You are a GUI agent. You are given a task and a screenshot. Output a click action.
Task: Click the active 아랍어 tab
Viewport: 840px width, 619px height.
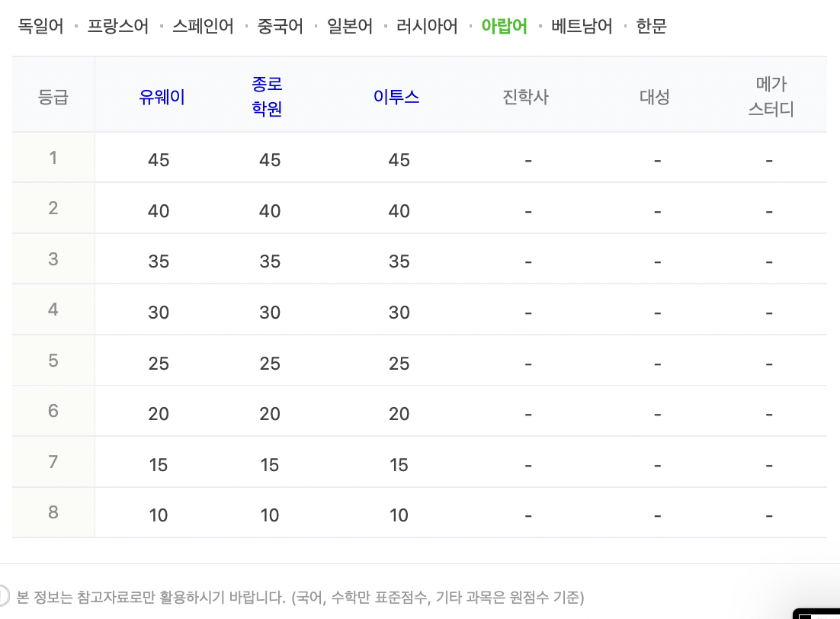pos(504,26)
